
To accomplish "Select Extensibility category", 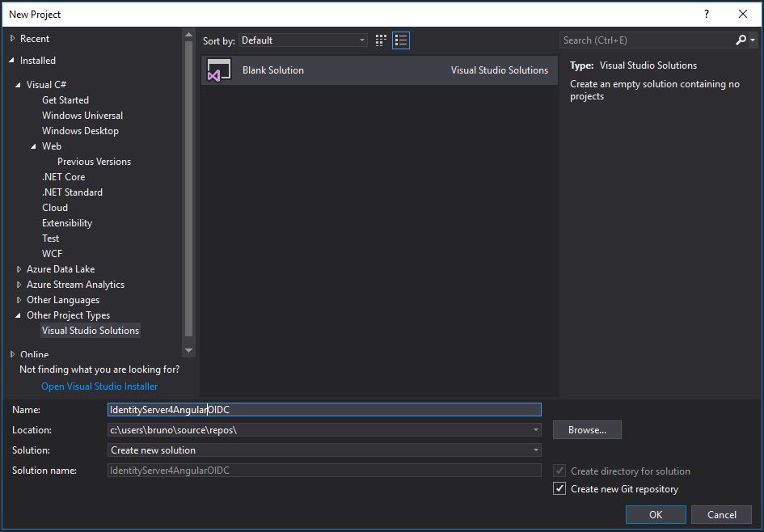I will click(x=67, y=223).
